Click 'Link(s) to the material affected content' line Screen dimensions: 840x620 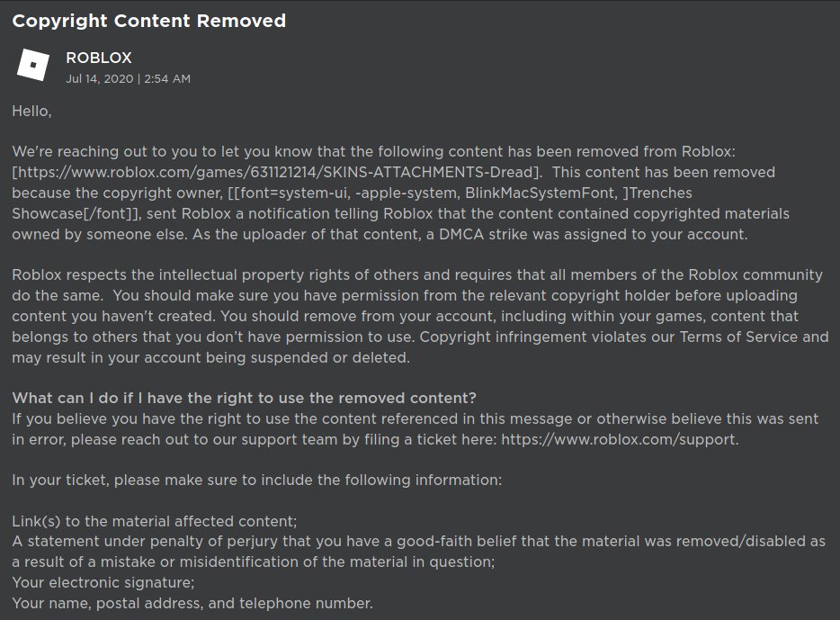[155, 521]
